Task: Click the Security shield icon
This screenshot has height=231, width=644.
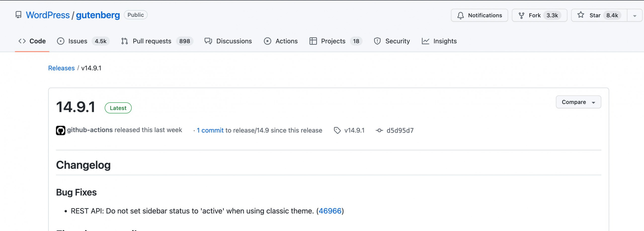Action: [x=377, y=41]
